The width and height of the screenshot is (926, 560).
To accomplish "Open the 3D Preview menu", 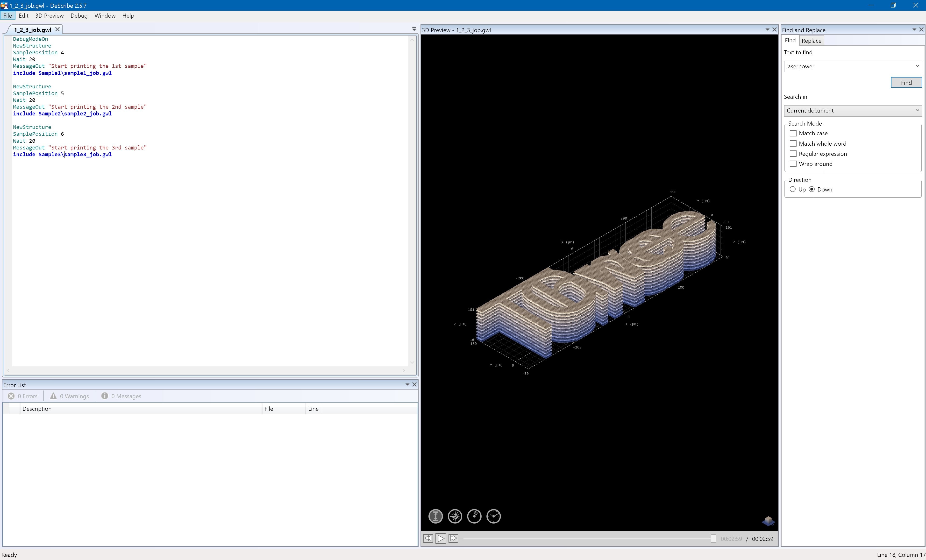I will [49, 15].
